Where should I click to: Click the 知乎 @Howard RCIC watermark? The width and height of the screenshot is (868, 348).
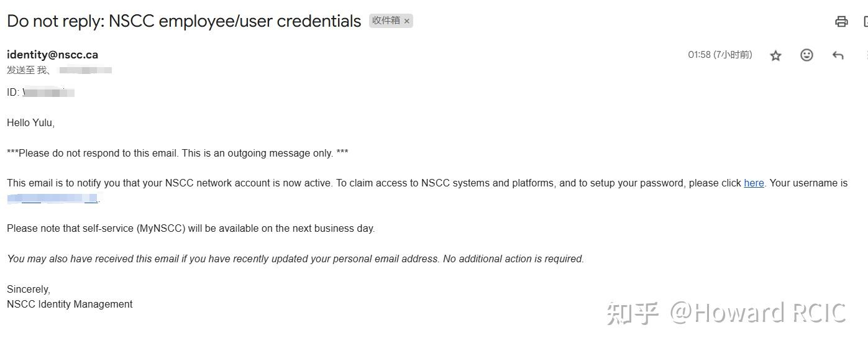click(726, 313)
